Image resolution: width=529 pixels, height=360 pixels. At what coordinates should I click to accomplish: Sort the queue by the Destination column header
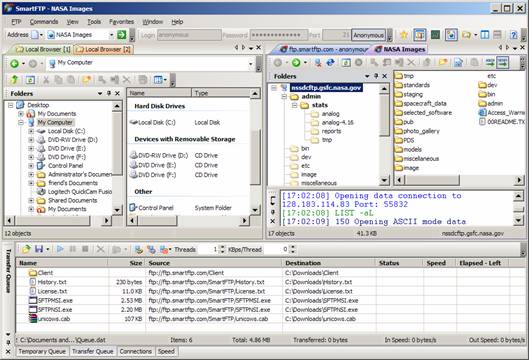point(329,263)
